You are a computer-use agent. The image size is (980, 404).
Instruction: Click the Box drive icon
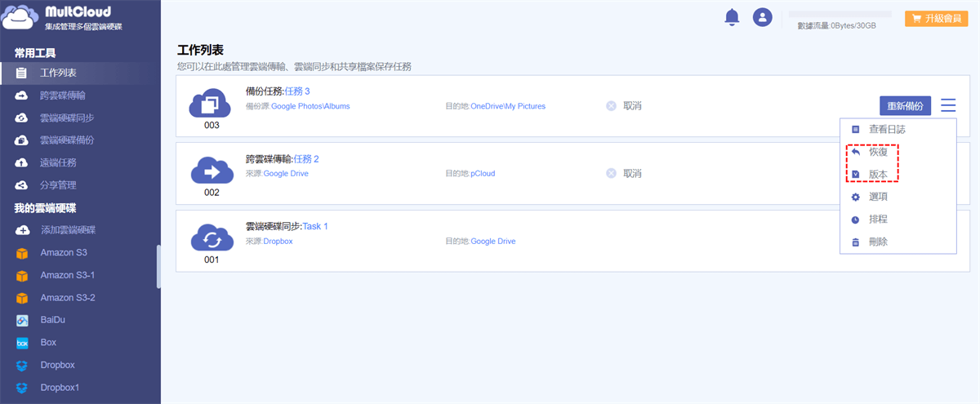[x=22, y=343]
